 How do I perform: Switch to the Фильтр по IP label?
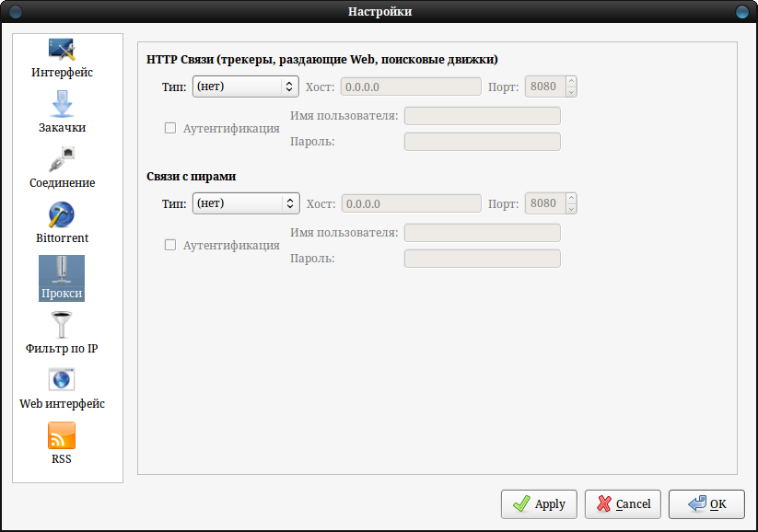[62, 349]
